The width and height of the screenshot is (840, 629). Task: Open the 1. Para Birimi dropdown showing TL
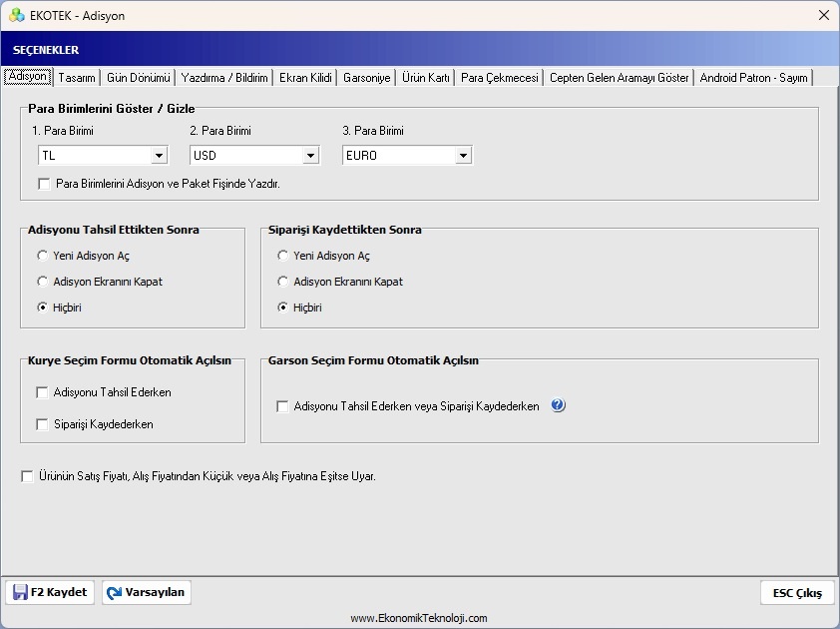103,156
